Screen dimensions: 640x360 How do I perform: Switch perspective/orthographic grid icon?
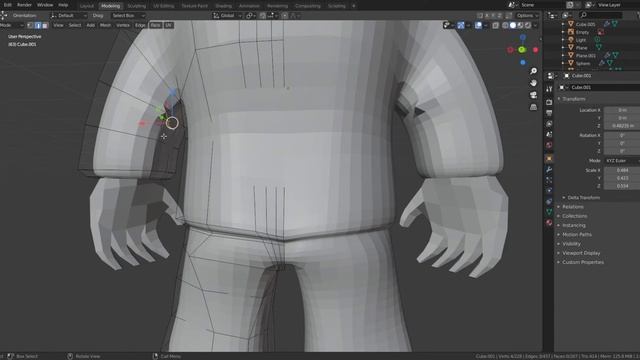[x=533, y=107]
